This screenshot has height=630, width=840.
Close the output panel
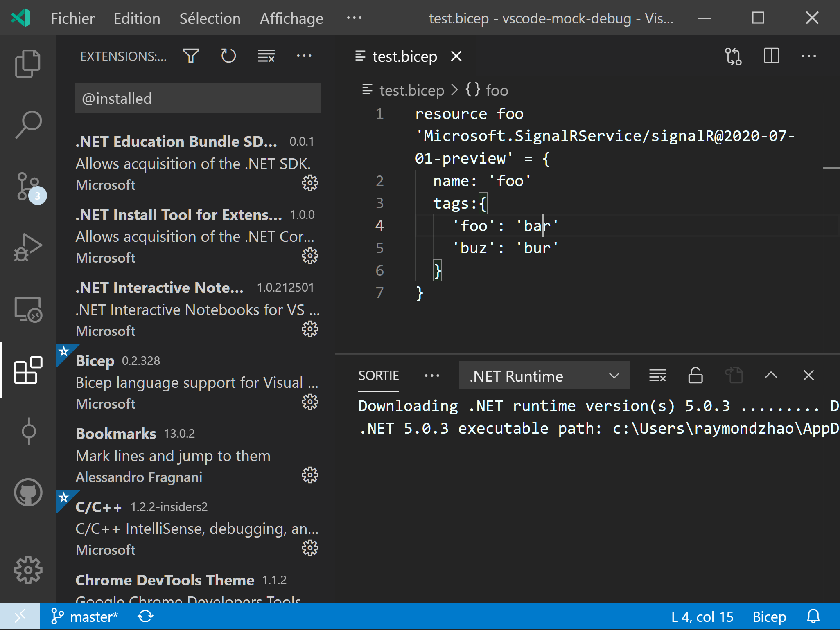808,375
